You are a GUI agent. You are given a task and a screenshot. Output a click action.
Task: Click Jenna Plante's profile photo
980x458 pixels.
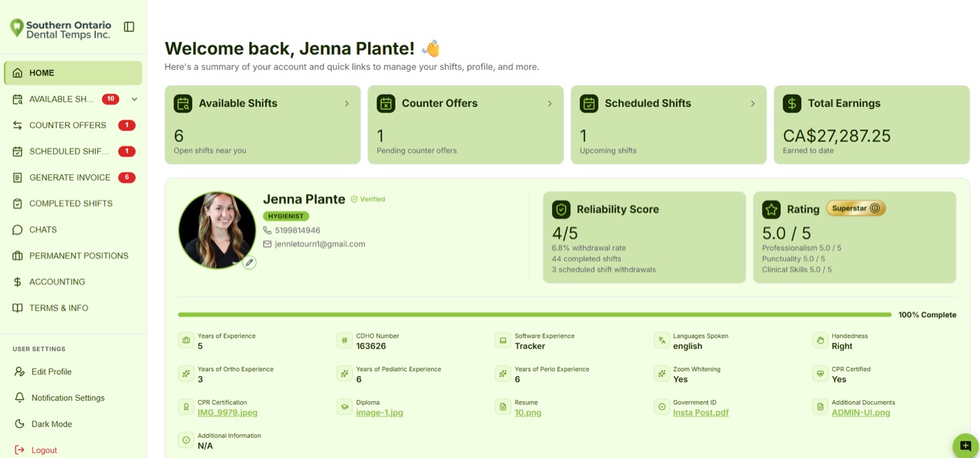[217, 230]
